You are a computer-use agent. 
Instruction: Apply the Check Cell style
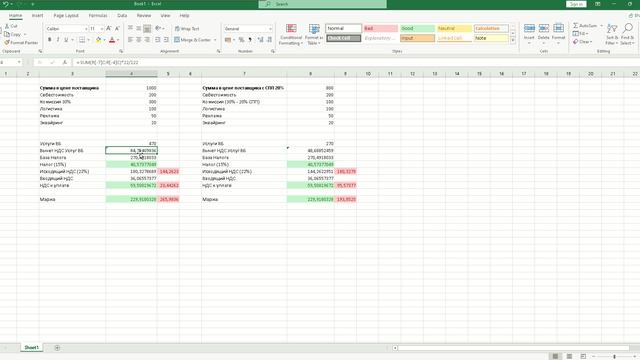point(343,38)
